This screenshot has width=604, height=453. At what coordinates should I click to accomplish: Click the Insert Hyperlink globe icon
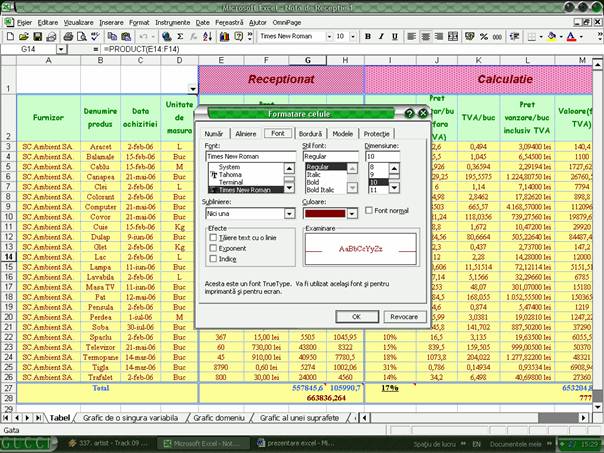(166, 37)
